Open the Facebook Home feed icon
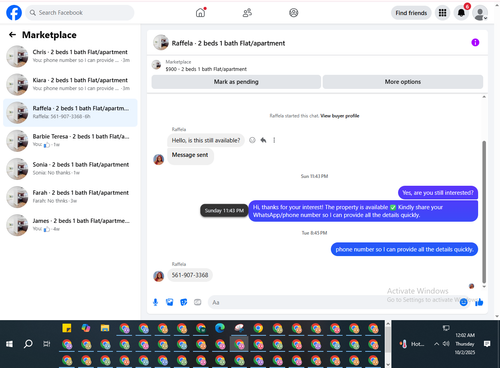The image size is (500, 368). [200, 13]
